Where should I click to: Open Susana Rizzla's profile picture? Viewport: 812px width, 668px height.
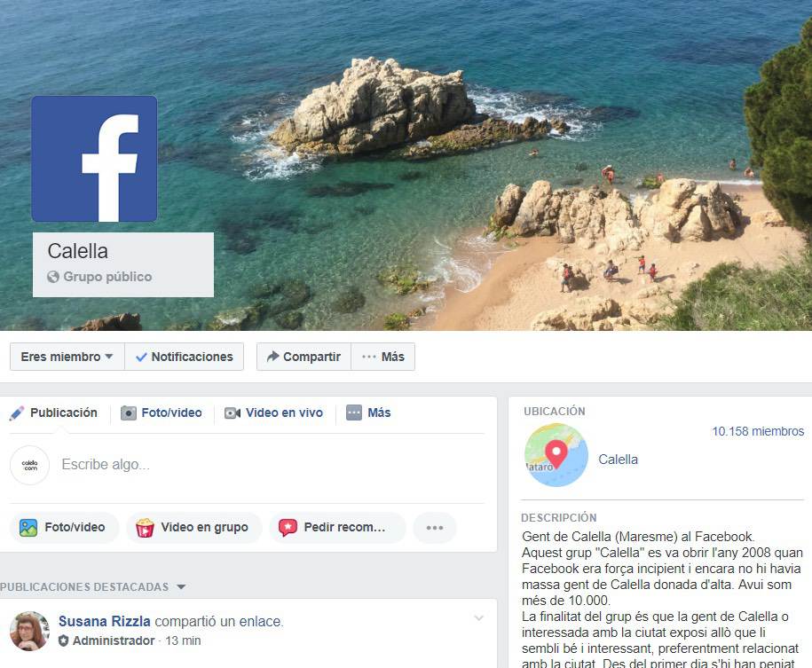[29, 631]
